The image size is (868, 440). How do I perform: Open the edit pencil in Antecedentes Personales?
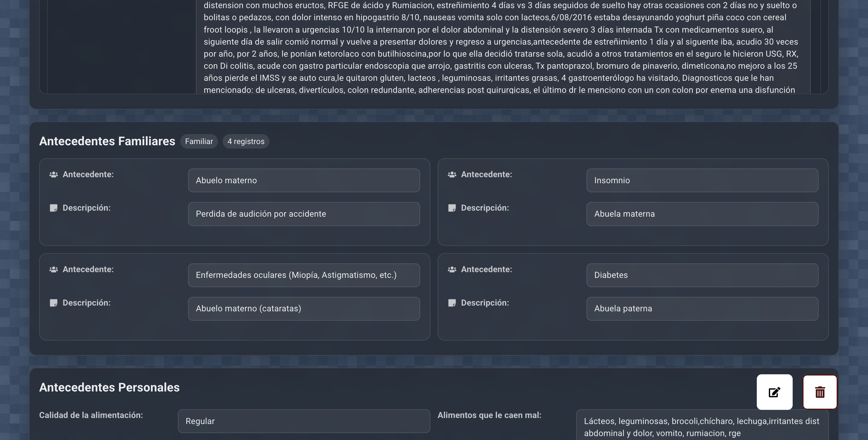point(775,392)
